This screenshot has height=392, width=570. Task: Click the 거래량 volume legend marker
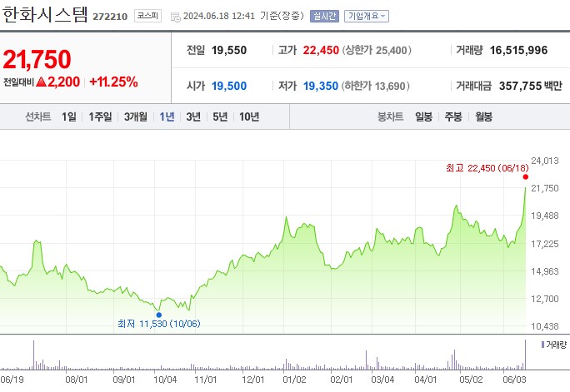pos(542,345)
